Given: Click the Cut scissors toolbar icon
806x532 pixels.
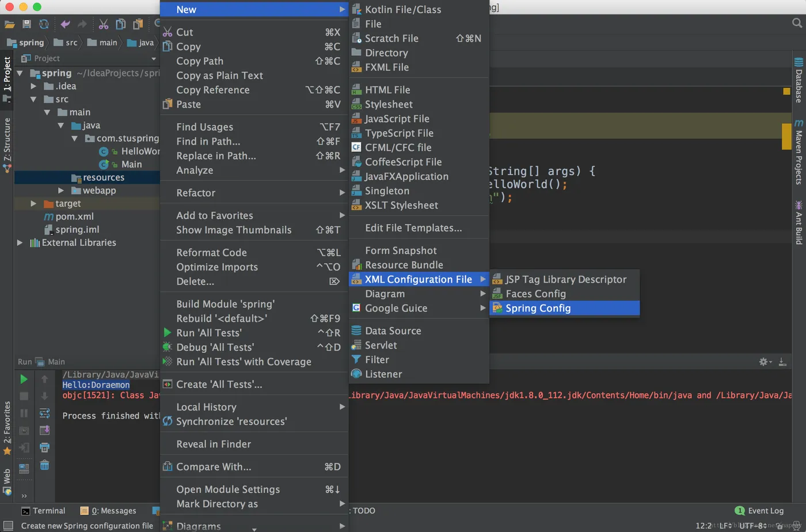Looking at the screenshot, I should click(104, 24).
